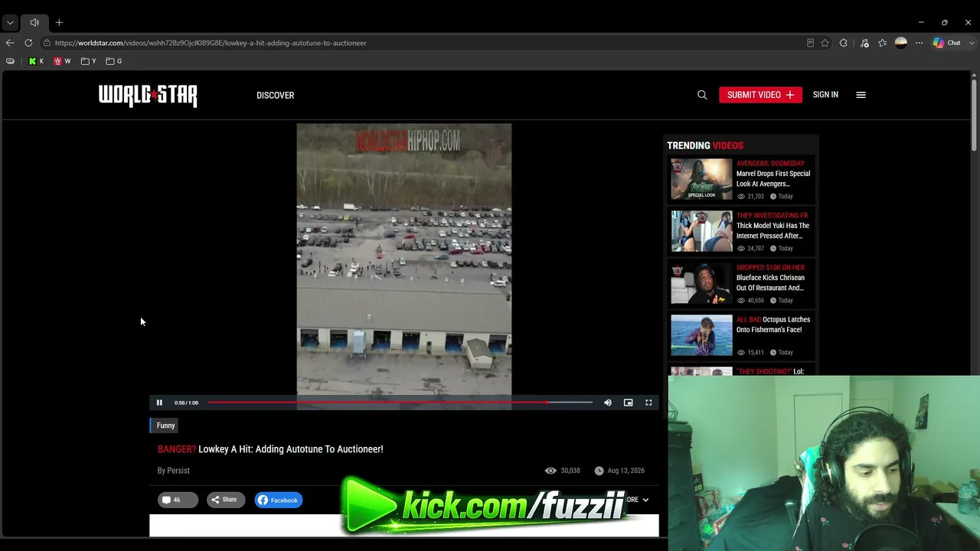
Task: Click SIGN IN link
Action: tap(825, 95)
